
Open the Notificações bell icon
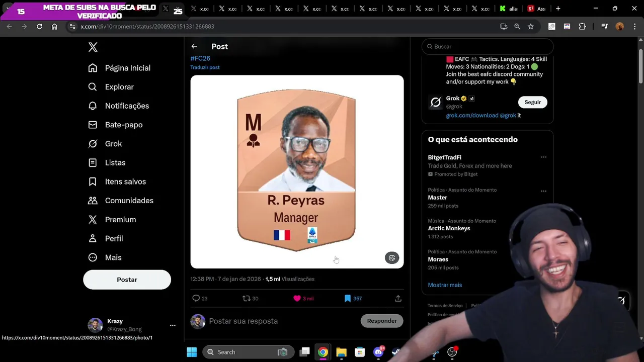coord(93,106)
